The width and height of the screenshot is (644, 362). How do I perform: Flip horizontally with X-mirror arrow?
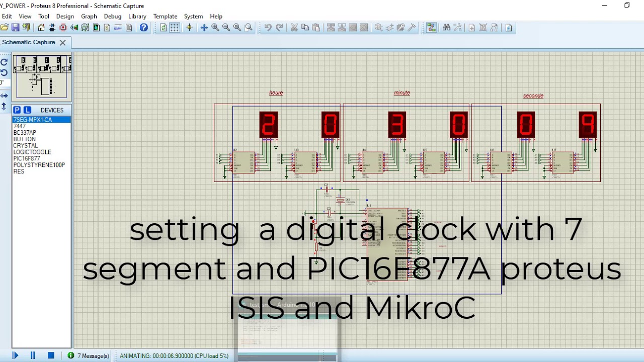pos(4,96)
